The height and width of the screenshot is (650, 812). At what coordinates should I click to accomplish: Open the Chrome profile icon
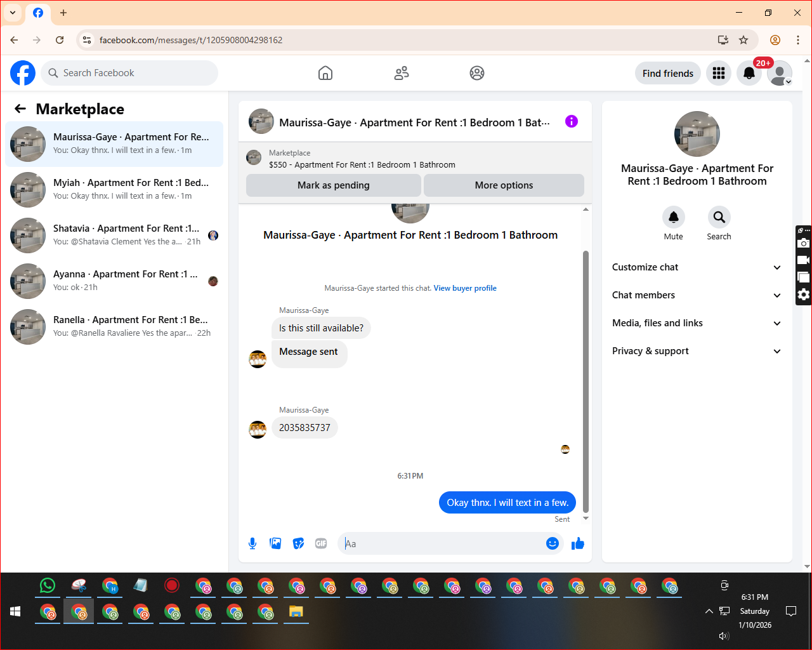(x=775, y=40)
